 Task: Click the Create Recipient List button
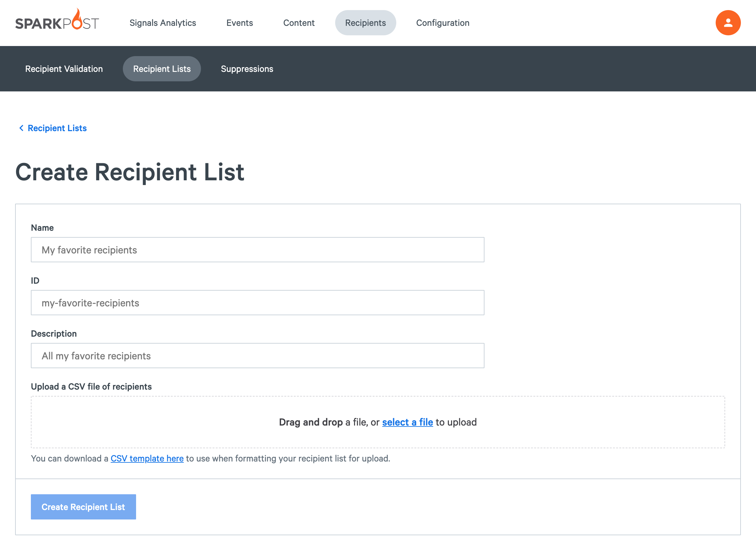(x=83, y=507)
